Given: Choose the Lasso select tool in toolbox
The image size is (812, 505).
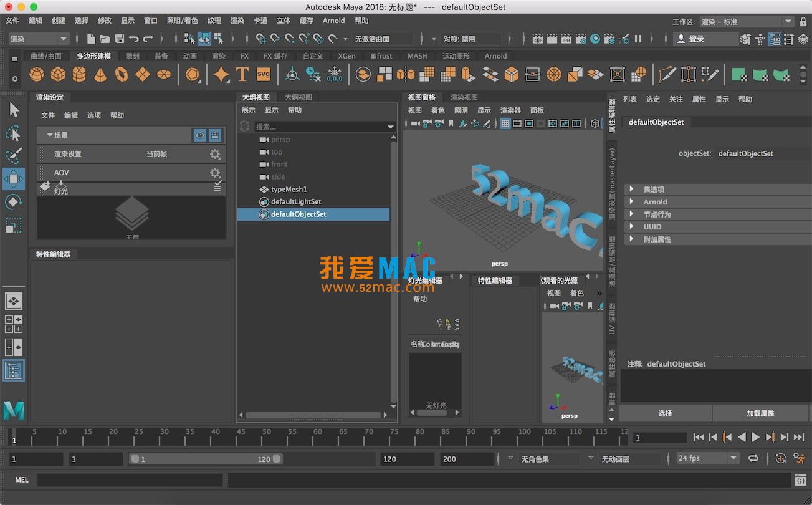Looking at the screenshot, I should coord(14,133).
